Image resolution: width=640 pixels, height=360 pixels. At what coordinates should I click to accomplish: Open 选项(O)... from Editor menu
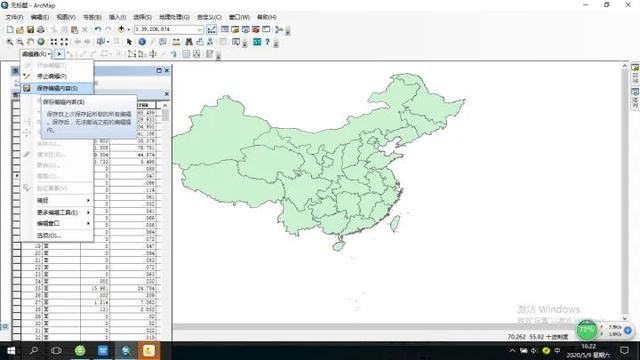[57, 236]
